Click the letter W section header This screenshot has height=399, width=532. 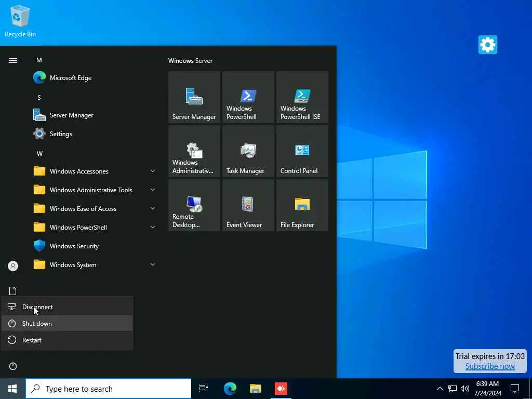click(x=39, y=153)
